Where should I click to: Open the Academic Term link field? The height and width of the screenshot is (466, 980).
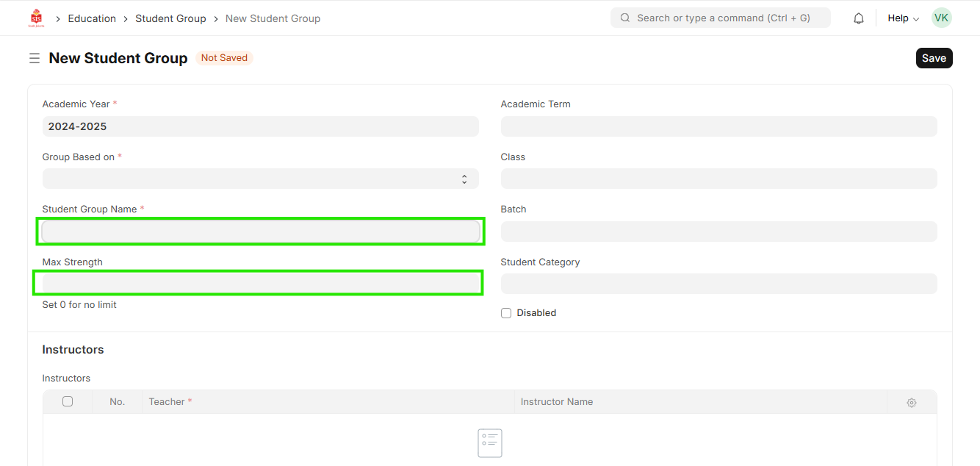[718, 126]
